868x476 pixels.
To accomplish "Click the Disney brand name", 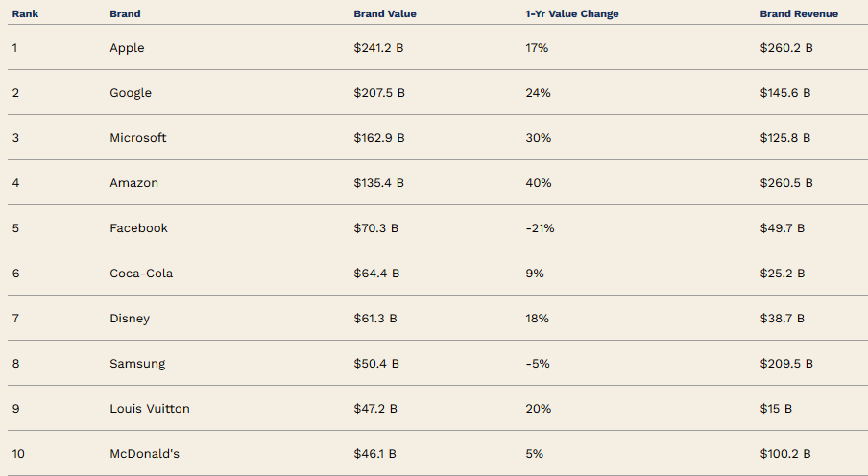I will pos(130,319).
